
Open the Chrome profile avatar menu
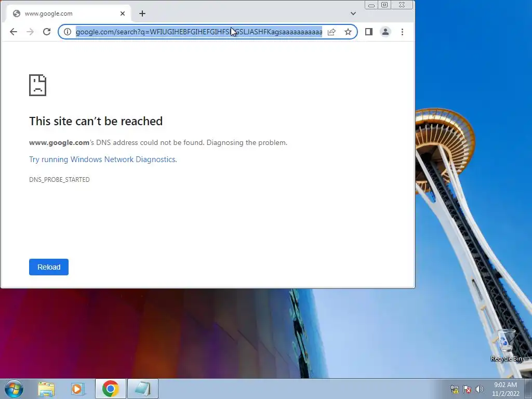tap(385, 32)
